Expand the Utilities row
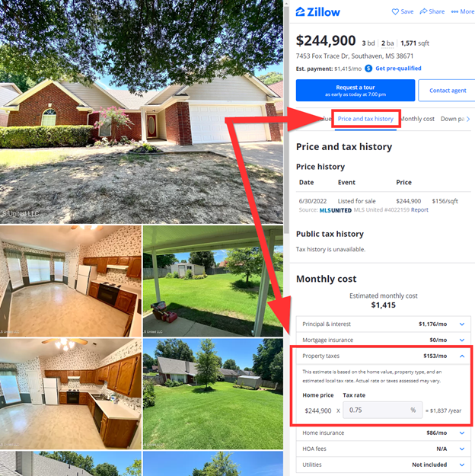Image resolution: width=475 pixels, height=476 pixels. click(461, 465)
